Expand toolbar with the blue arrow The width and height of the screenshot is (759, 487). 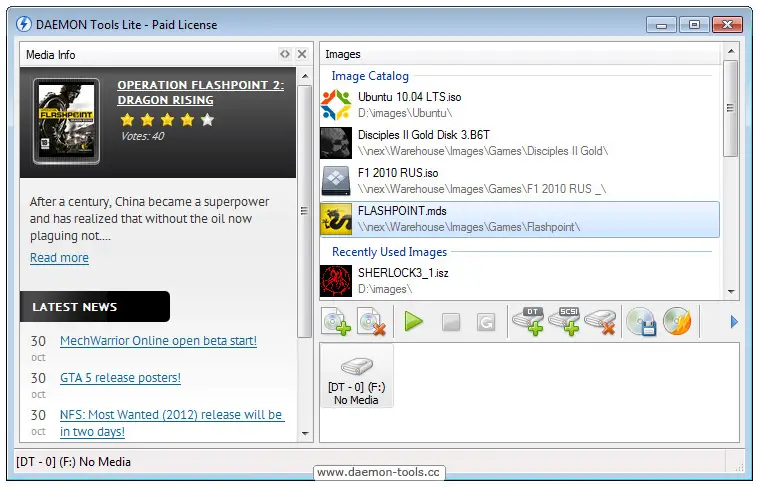[x=734, y=321]
